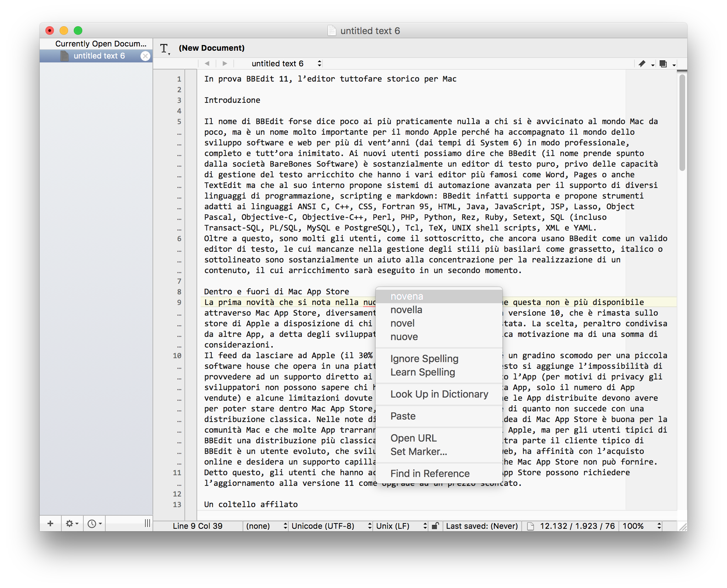Click the marker pencil icon in navigation bar
This screenshot has height=588, width=727.
click(x=642, y=64)
